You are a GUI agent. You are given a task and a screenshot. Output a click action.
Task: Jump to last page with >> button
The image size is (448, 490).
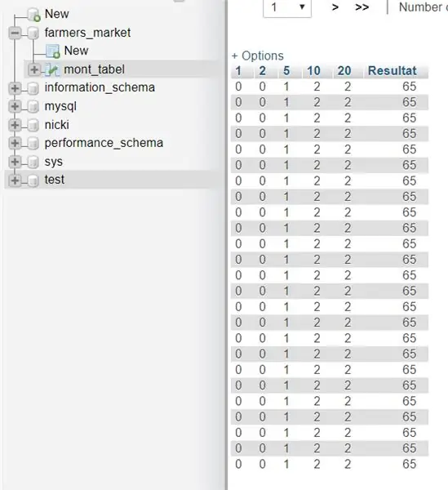pos(362,7)
